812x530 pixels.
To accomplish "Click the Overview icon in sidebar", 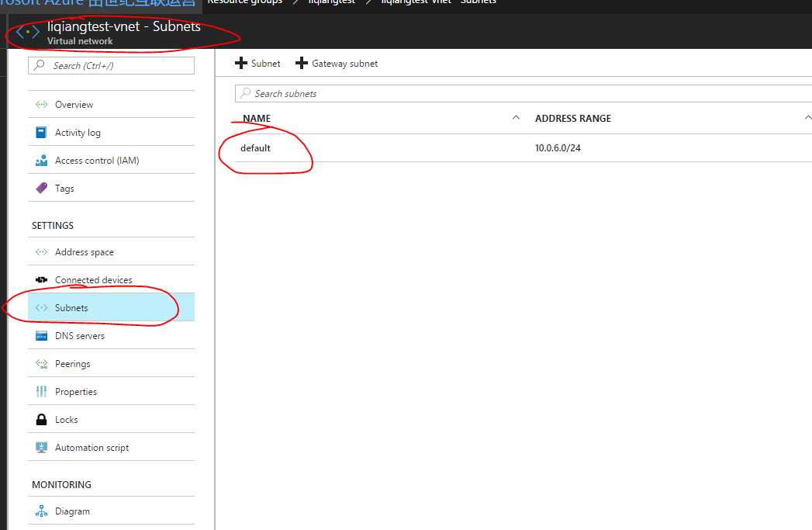I will pos(41,105).
